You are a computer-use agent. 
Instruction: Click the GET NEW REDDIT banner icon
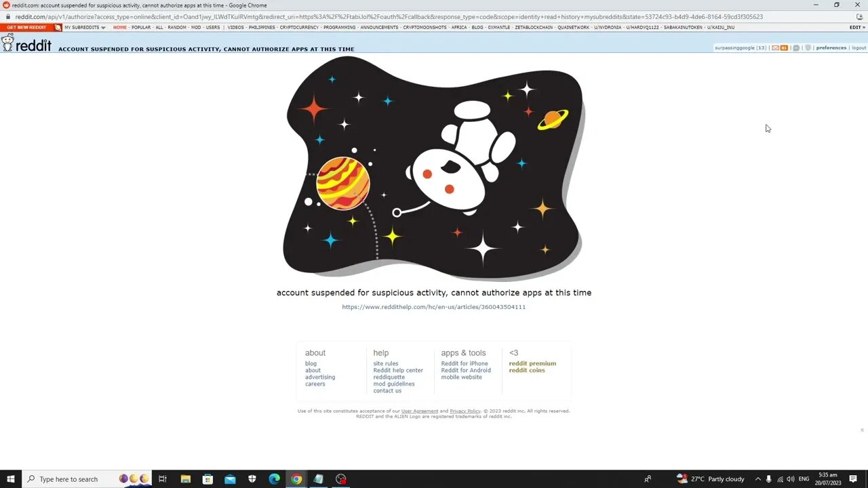tap(58, 28)
